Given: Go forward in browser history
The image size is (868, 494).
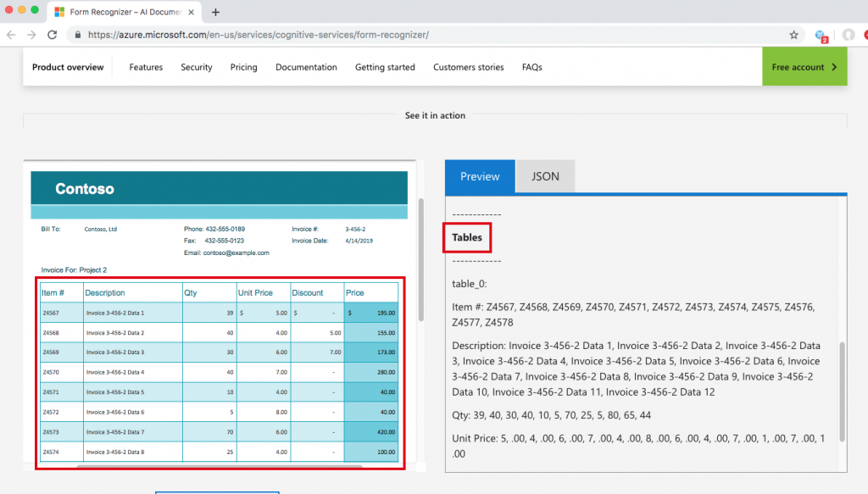Looking at the screenshot, I should click(x=31, y=35).
